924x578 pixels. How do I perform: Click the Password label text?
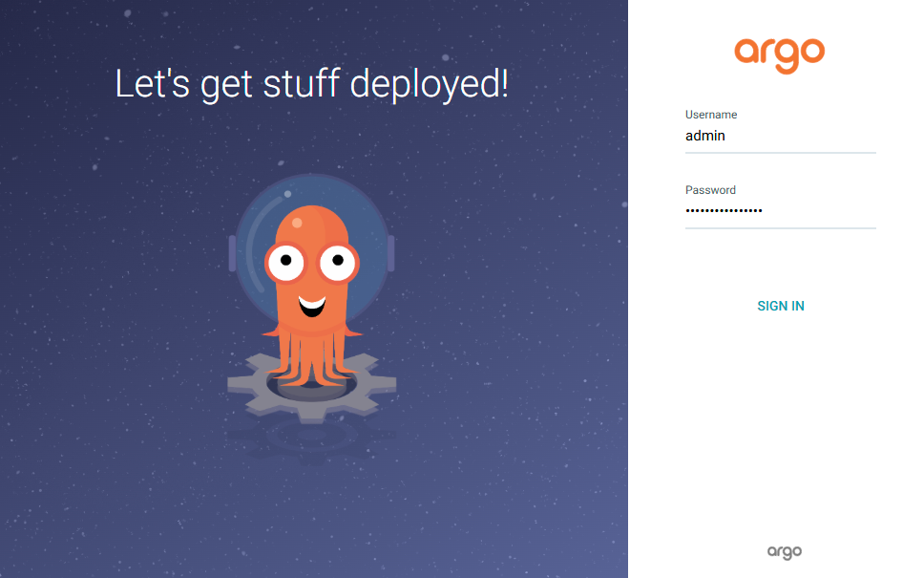point(710,190)
